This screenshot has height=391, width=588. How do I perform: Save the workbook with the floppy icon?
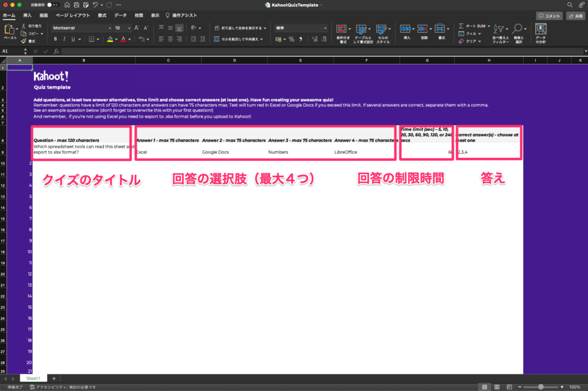76,5
